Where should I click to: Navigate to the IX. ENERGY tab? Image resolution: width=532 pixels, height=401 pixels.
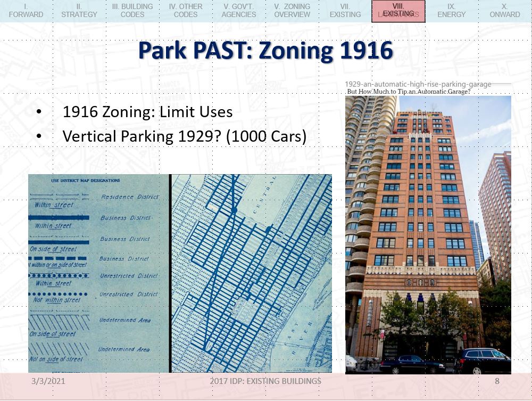coord(452,11)
